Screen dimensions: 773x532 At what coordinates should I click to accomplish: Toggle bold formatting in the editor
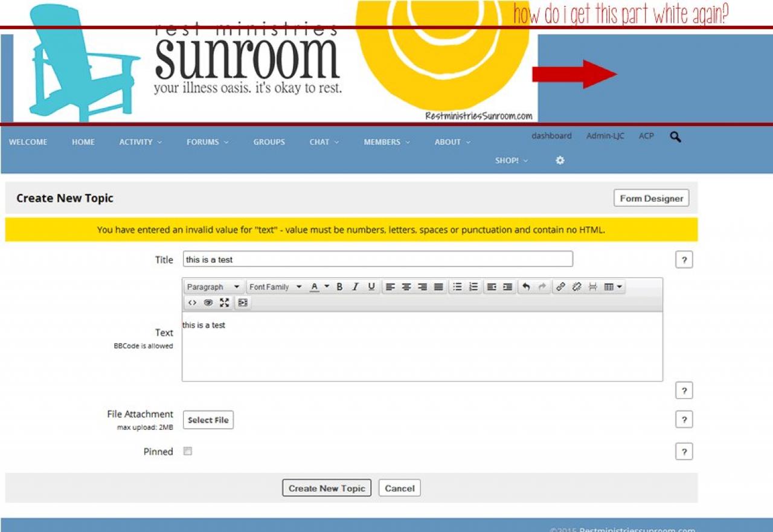(339, 287)
